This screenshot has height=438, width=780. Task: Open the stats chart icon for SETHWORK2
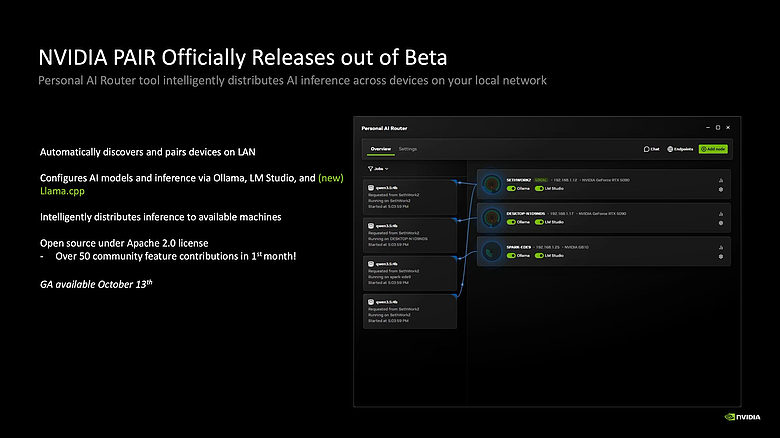(x=721, y=180)
